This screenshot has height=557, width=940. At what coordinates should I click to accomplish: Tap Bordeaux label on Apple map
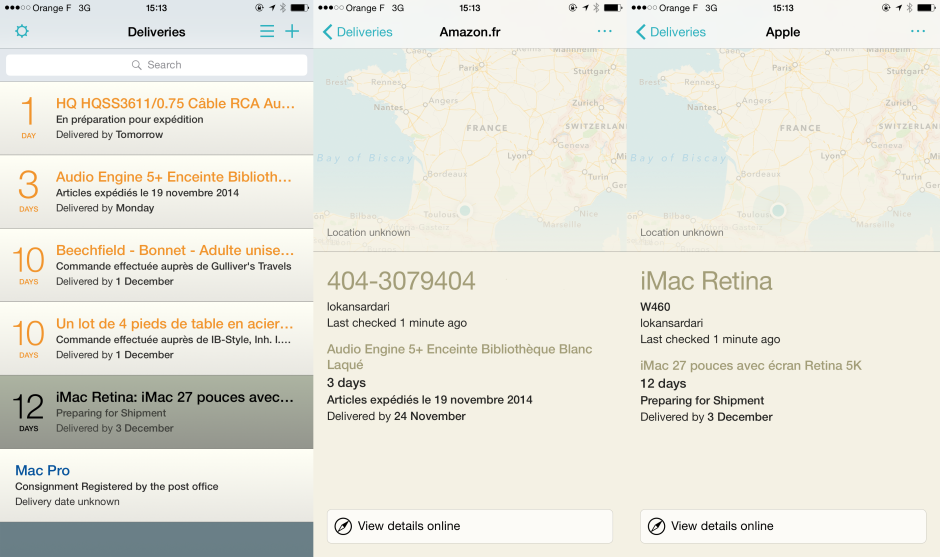pos(761,174)
